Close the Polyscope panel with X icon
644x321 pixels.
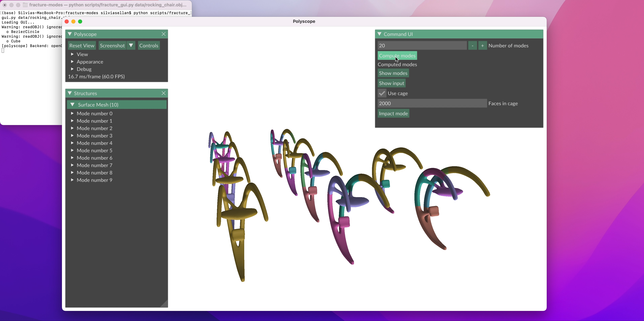(x=163, y=34)
